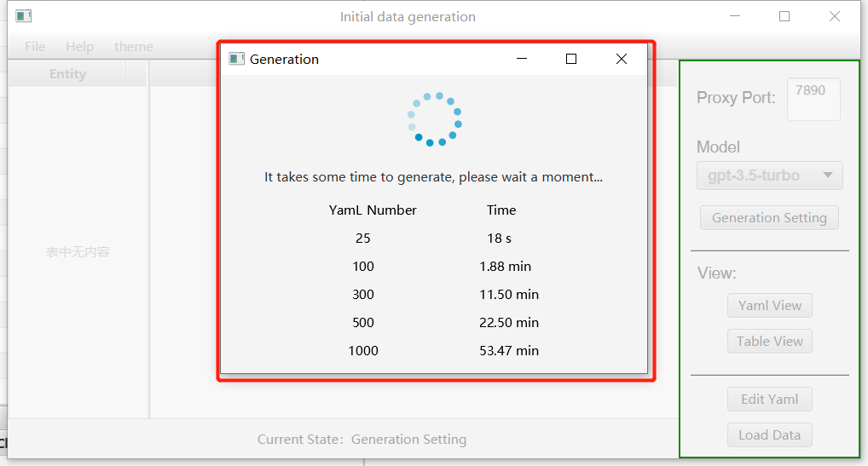Switch to Table View
This screenshot has width=868, height=466.
click(770, 342)
